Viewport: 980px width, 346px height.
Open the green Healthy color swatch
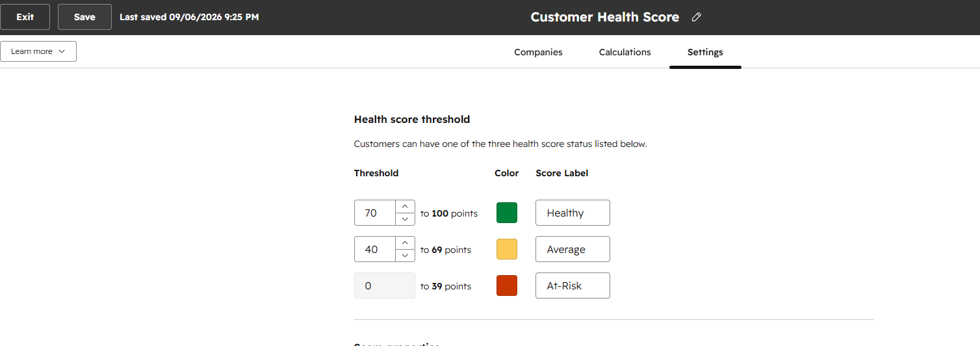[x=507, y=213]
